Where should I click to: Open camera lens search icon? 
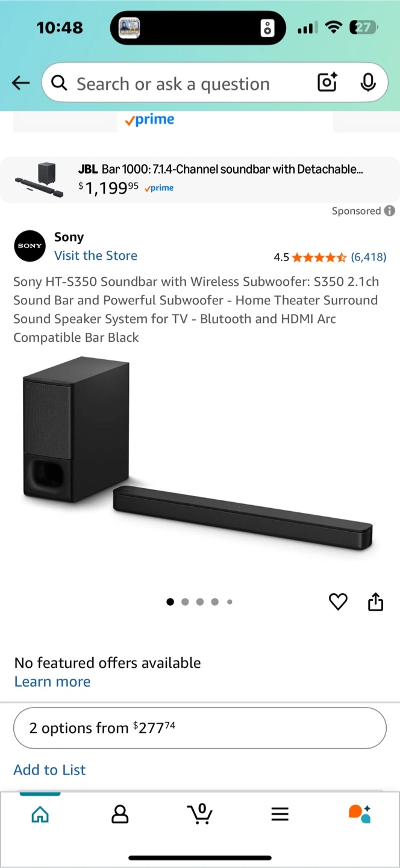pyautogui.click(x=327, y=83)
